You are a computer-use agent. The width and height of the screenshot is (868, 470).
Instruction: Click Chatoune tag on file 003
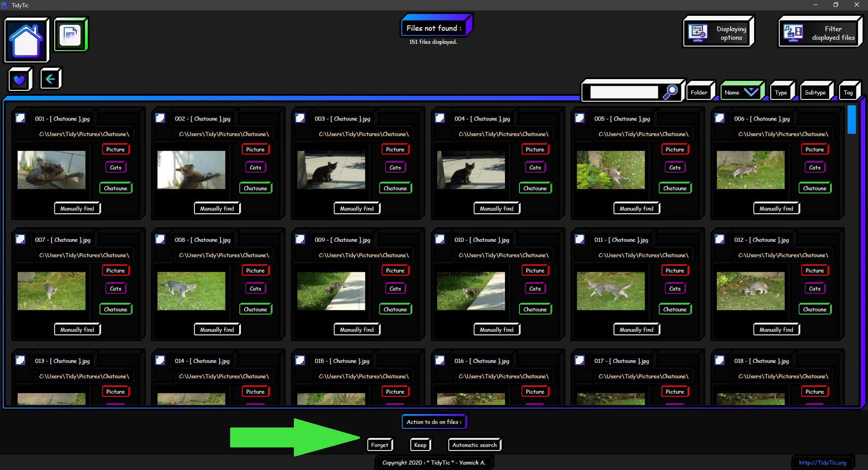(396, 188)
